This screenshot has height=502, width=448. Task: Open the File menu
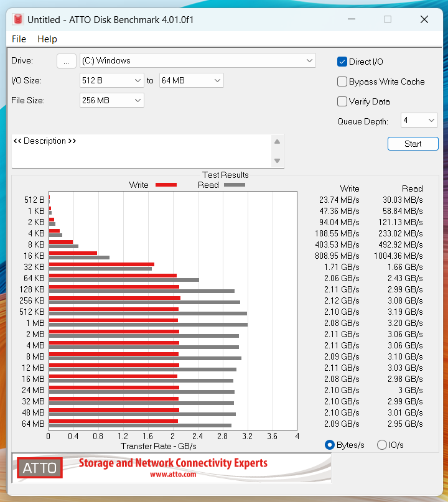[19, 39]
